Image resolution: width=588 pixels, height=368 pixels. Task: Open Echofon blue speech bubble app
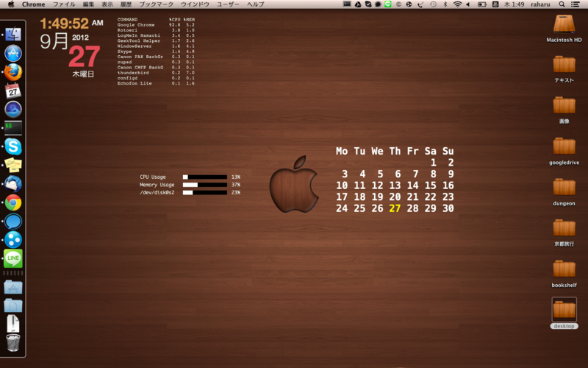point(12,222)
